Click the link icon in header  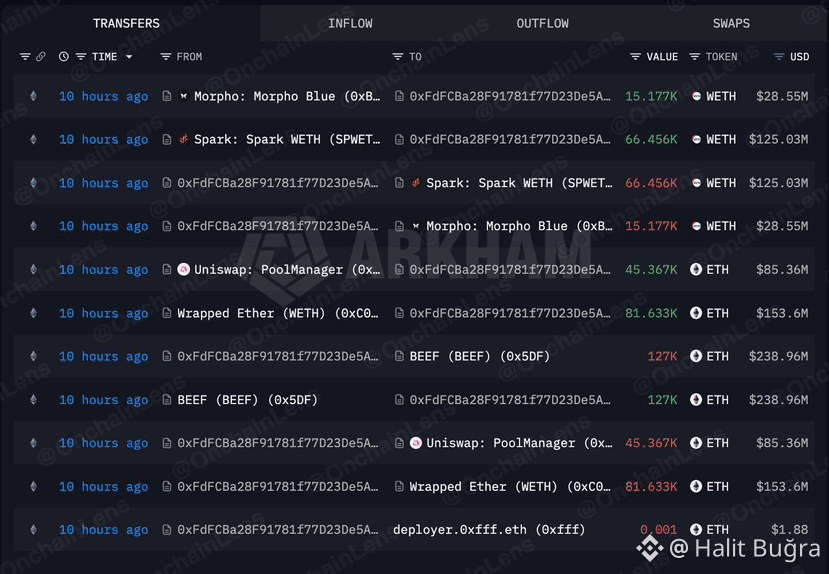click(x=41, y=57)
